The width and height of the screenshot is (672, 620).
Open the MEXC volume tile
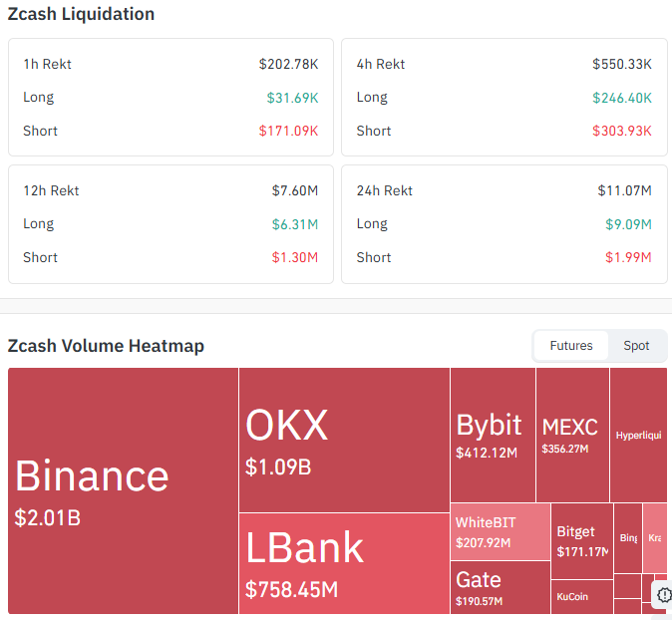tap(572, 435)
